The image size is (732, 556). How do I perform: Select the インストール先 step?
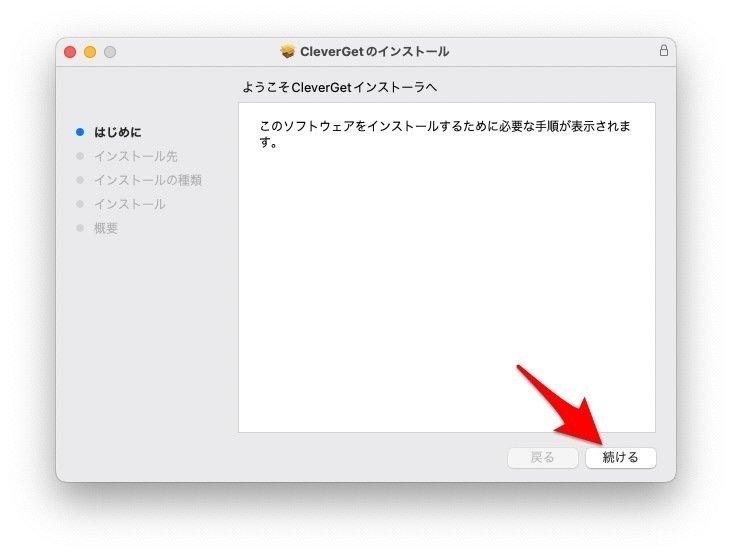pos(136,156)
